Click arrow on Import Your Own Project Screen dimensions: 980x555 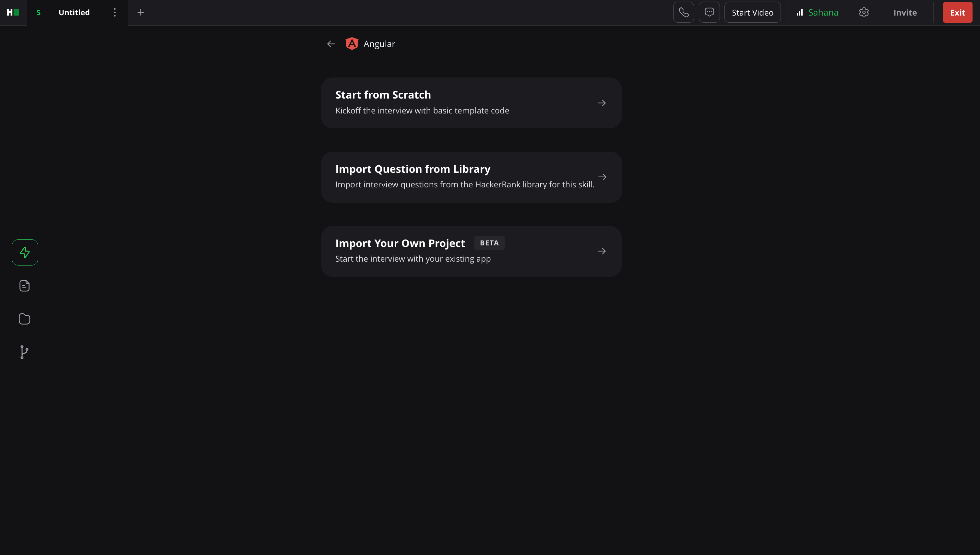(601, 251)
